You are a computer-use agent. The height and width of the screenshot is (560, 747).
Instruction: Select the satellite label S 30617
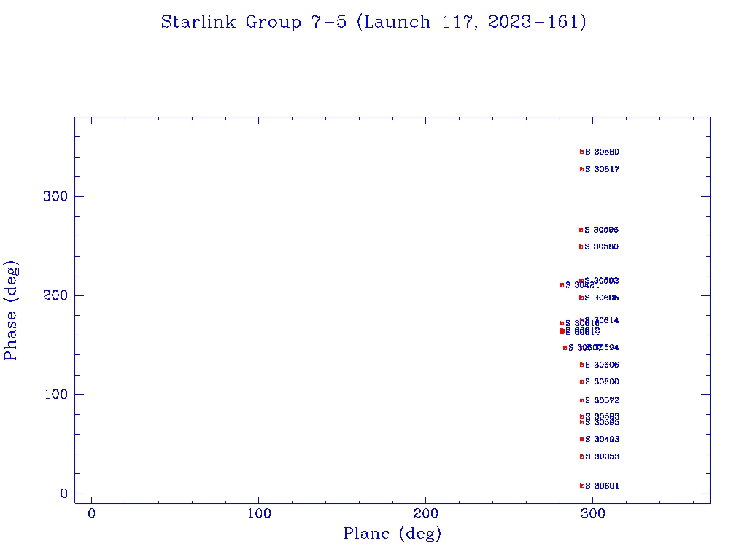pos(602,169)
